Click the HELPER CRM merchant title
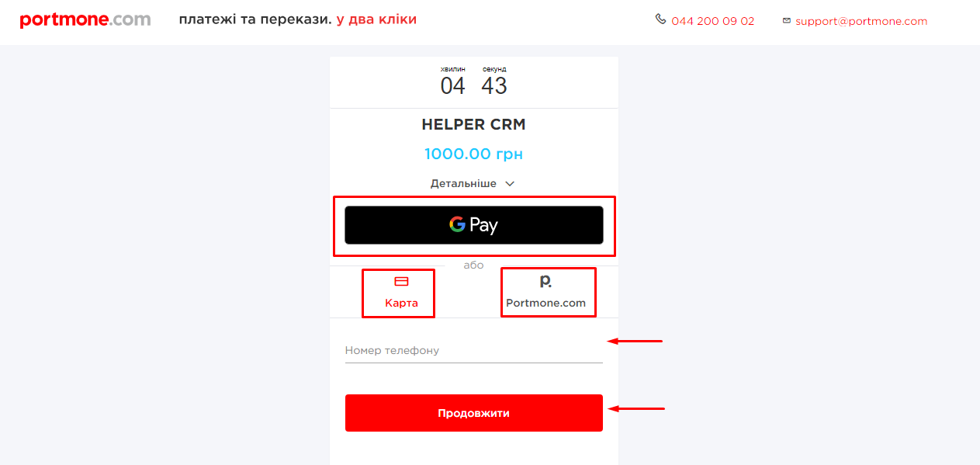 tap(473, 125)
